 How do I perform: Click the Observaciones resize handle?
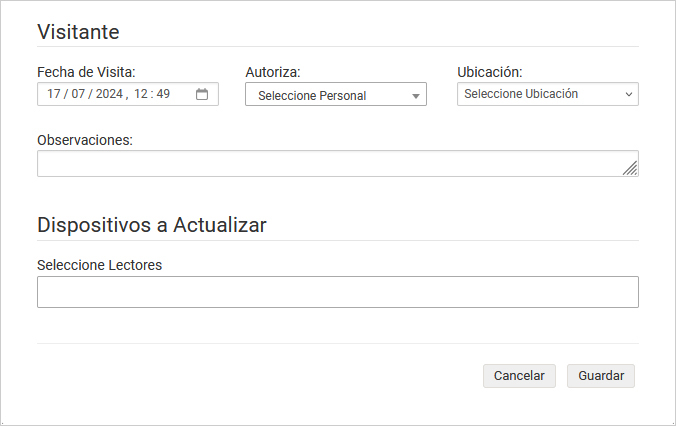point(630,169)
